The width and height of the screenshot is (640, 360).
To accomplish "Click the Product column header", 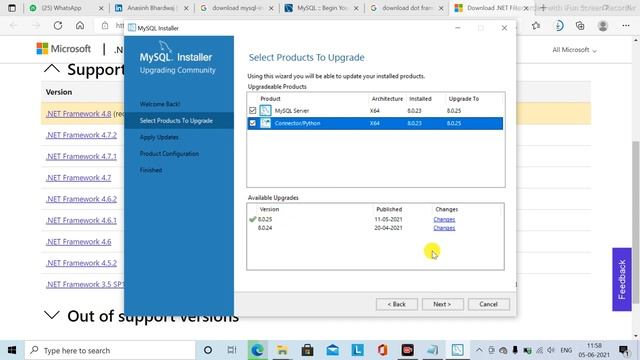I will pyautogui.click(x=270, y=99).
